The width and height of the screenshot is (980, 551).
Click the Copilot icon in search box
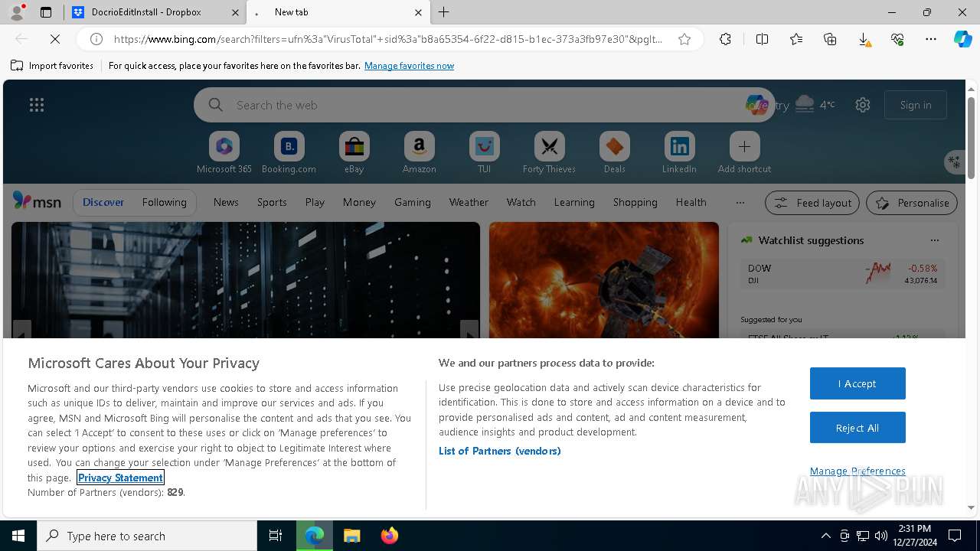(x=756, y=105)
